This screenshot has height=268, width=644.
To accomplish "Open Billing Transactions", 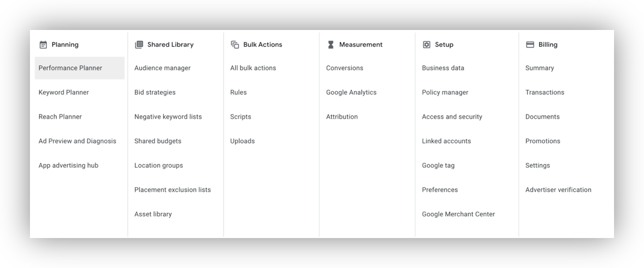I will click(545, 93).
